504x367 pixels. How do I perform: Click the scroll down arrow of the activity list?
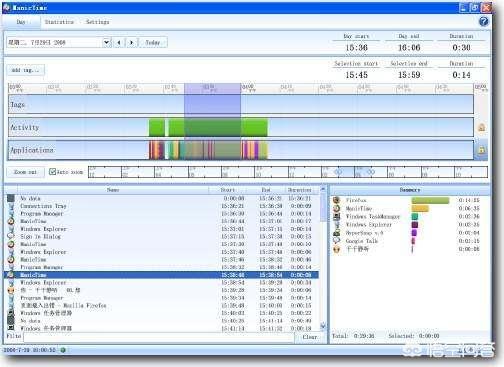(323, 326)
